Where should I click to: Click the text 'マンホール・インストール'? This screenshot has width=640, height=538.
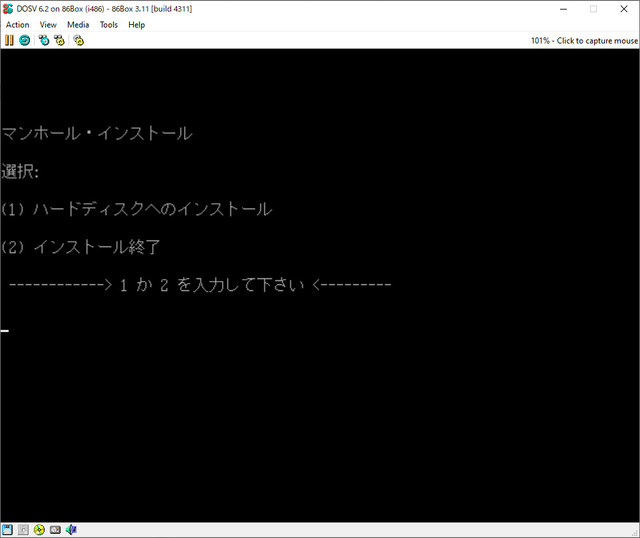pyautogui.click(x=97, y=133)
